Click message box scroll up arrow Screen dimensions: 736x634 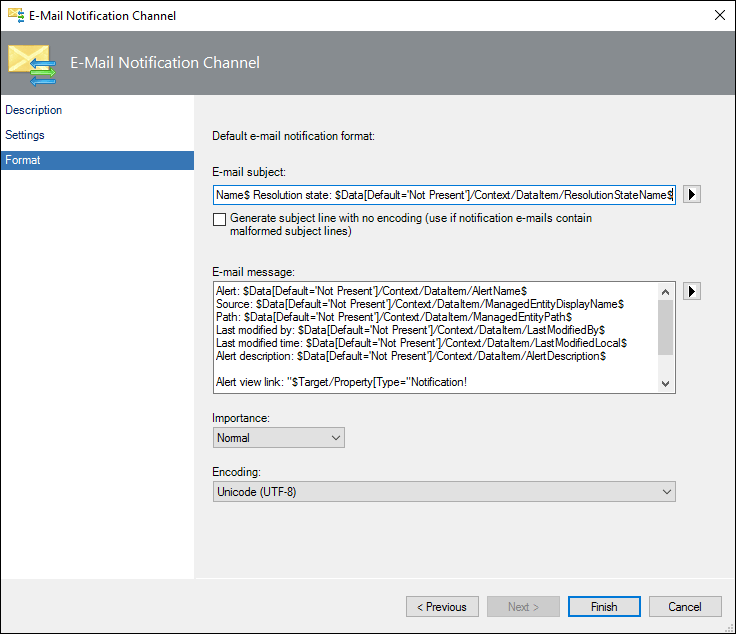[x=665, y=292]
